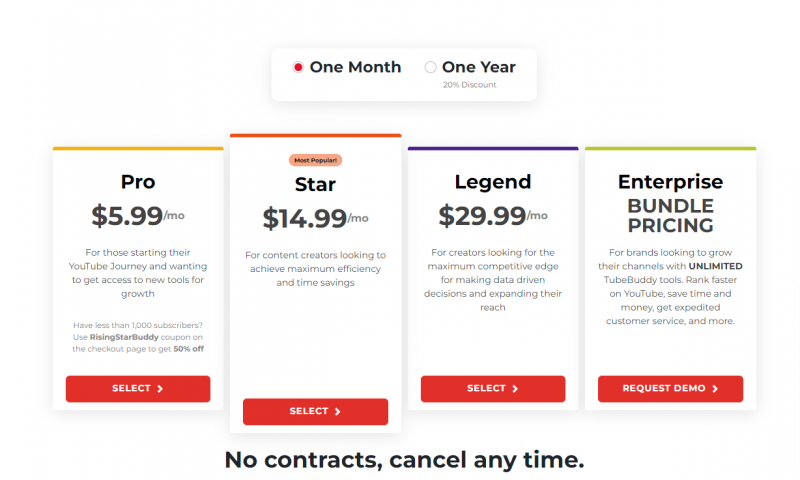Click the One Year label text
This screenshot has width=800, height=480.
click(x=478, y=68)
